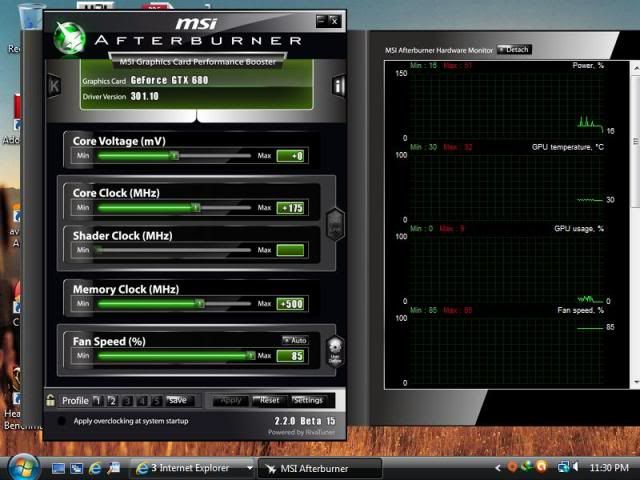Click the 11:30 PM taskbar clock
This screenshot has height=480, width=640.
point(609,468)
